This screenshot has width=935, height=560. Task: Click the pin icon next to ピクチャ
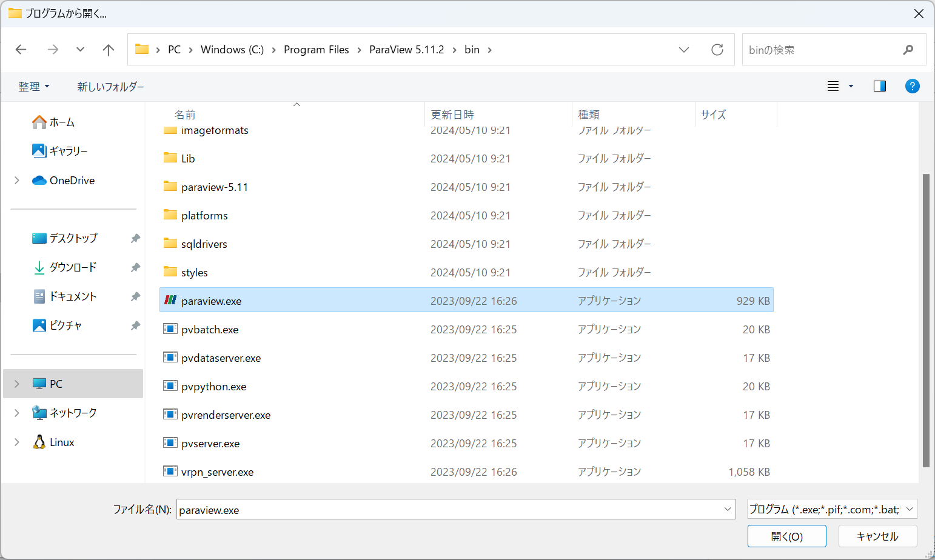click(x=135, y=325)
